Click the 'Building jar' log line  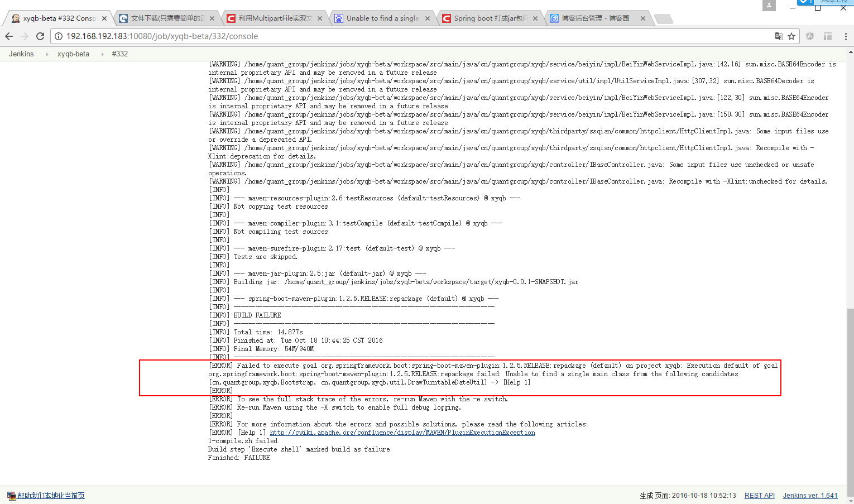[394, 282]
